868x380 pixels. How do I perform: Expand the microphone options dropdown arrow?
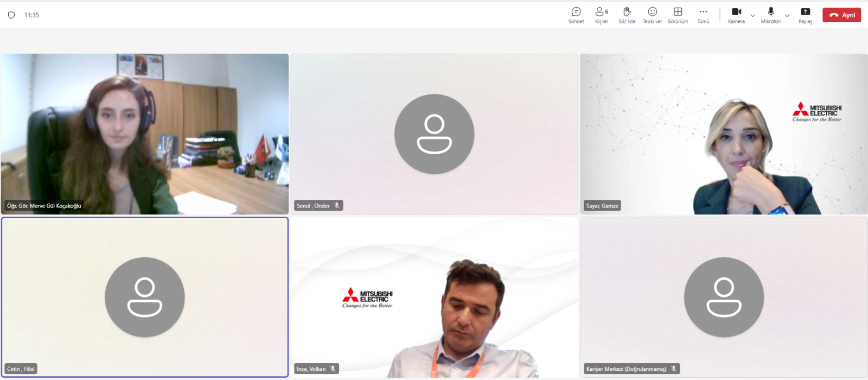click(787, 16)
